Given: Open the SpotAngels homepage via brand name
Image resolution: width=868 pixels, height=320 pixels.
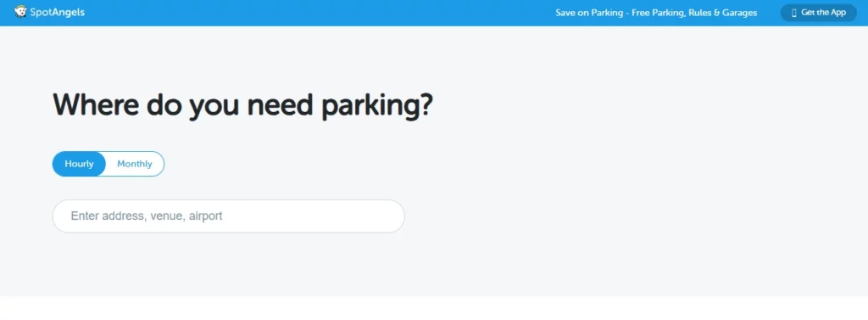Looking at the screenshot, I should 57,12.
